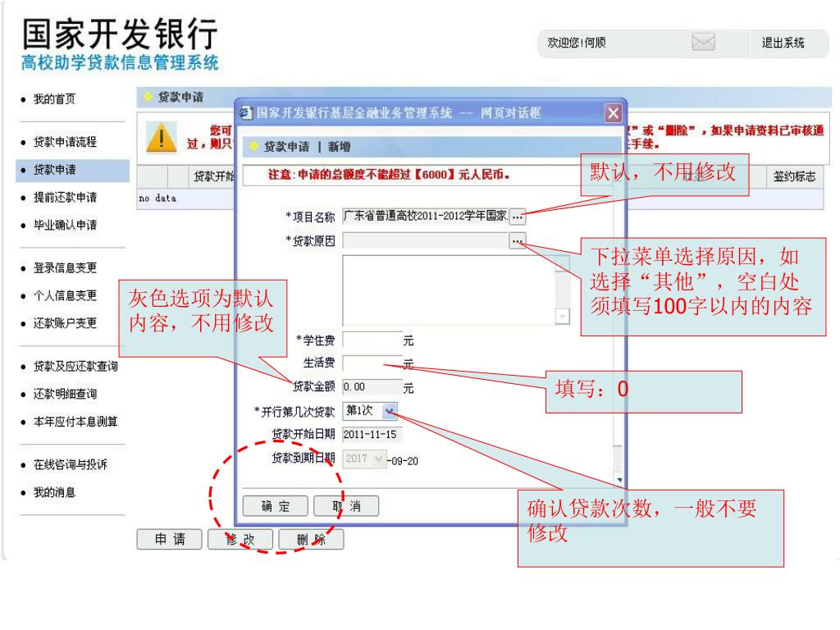Click the 修改 button below table
The image size is (840, 630).
click(240, 539)
